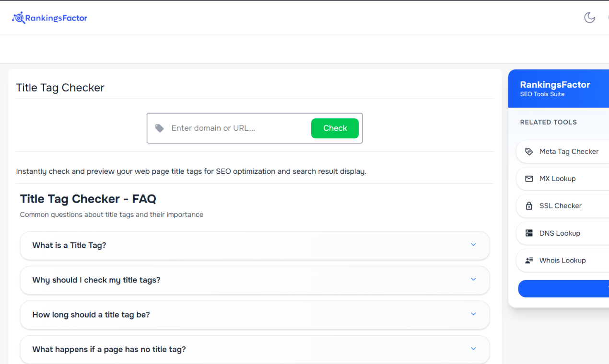Open the Meta Tag Checker tool
Image resolution: width=609 pixels, height=364 pixels.
click(563, 151)
